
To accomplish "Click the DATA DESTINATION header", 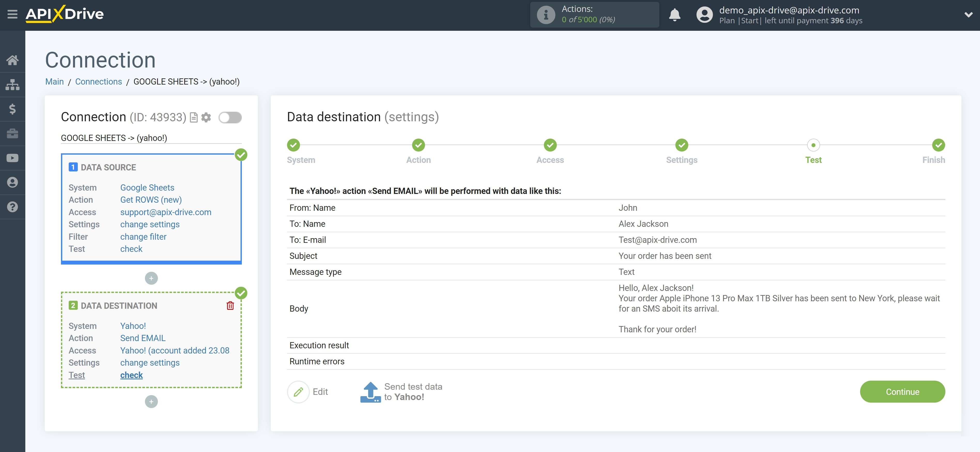I will pos(119,305).
